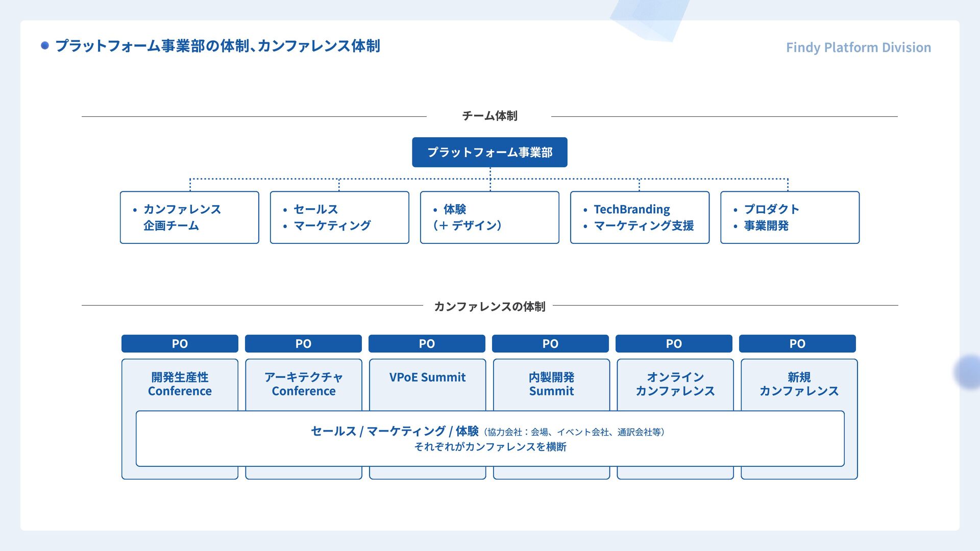Select the 体験(+デザイン) team box
Image resolution: width=980 pixels, height=551 pixels.
click(x=489, y=217)
